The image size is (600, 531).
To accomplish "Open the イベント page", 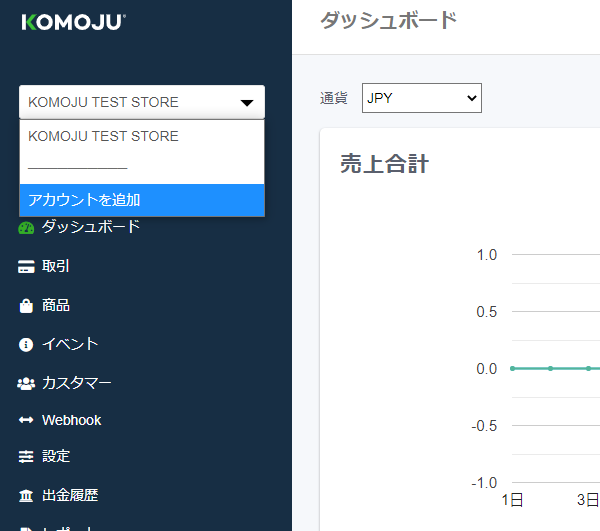I will (70, 344).
